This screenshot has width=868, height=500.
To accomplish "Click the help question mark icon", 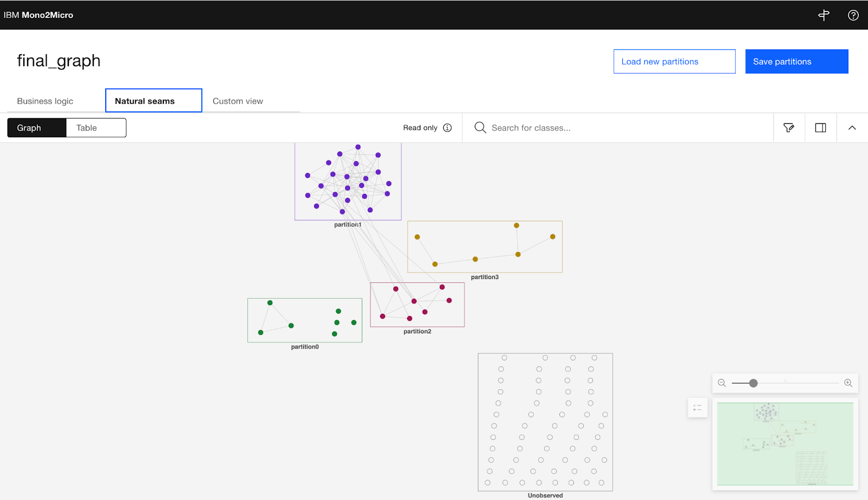I will 853,15.
